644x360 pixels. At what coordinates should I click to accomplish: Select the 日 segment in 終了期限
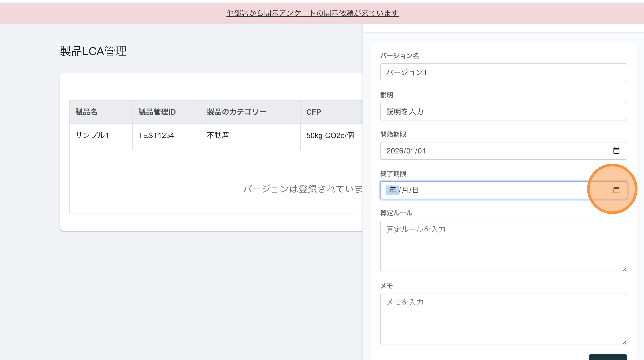tap(415, 190)
